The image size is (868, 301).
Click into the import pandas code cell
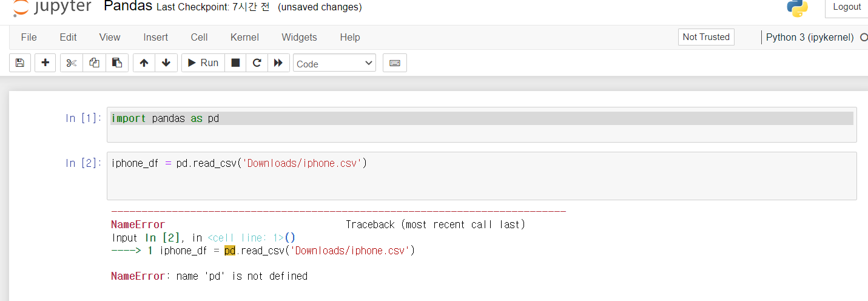coord(482,119)
